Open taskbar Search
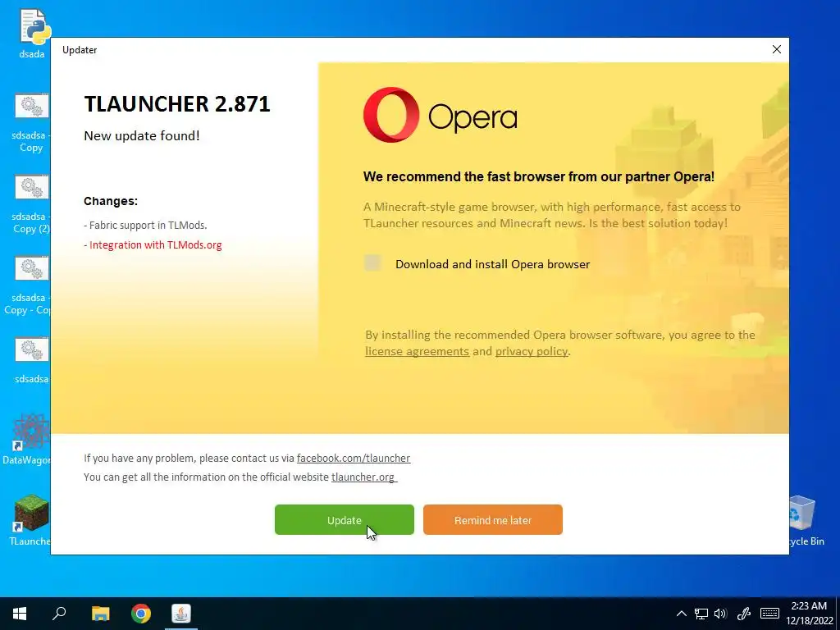 59,614
